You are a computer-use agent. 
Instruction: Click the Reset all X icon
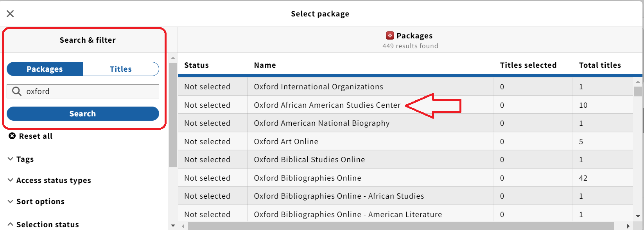(x=12, y=136)
